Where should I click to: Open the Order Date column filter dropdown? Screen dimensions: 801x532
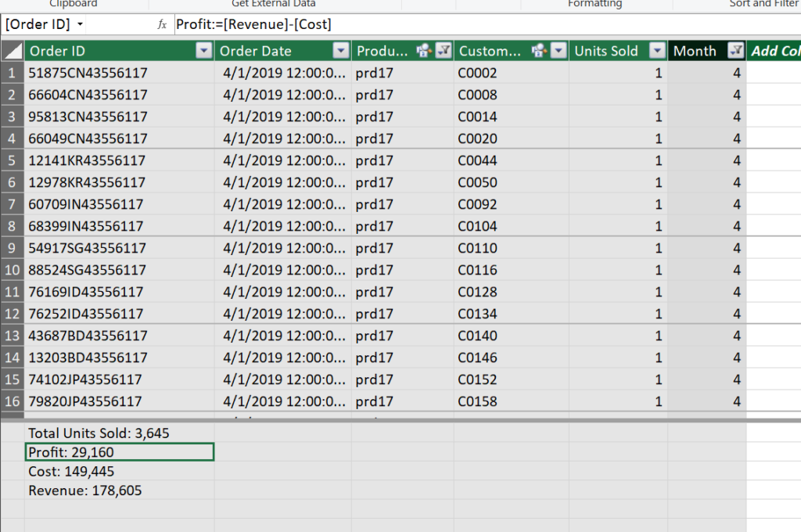(x=341, y=51)
